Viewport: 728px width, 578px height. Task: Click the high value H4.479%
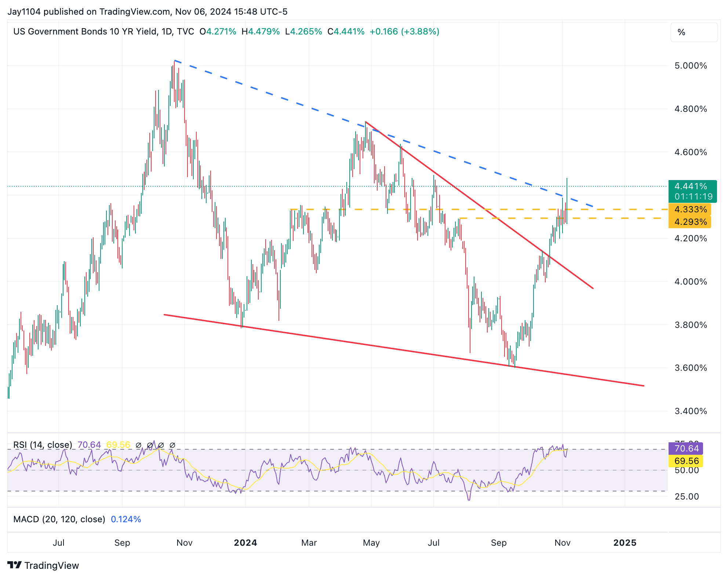pyautogui.click(x=261, y=32)
